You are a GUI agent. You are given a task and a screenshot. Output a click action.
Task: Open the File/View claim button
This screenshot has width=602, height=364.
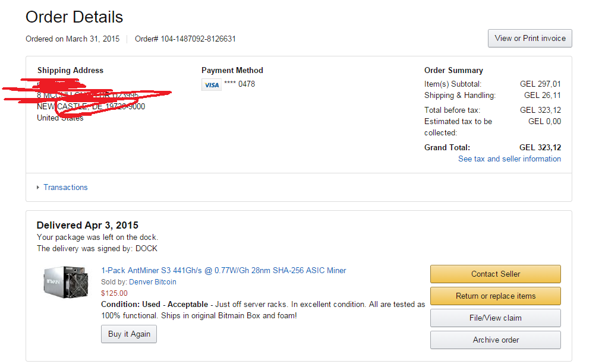(x=495, y=318)
